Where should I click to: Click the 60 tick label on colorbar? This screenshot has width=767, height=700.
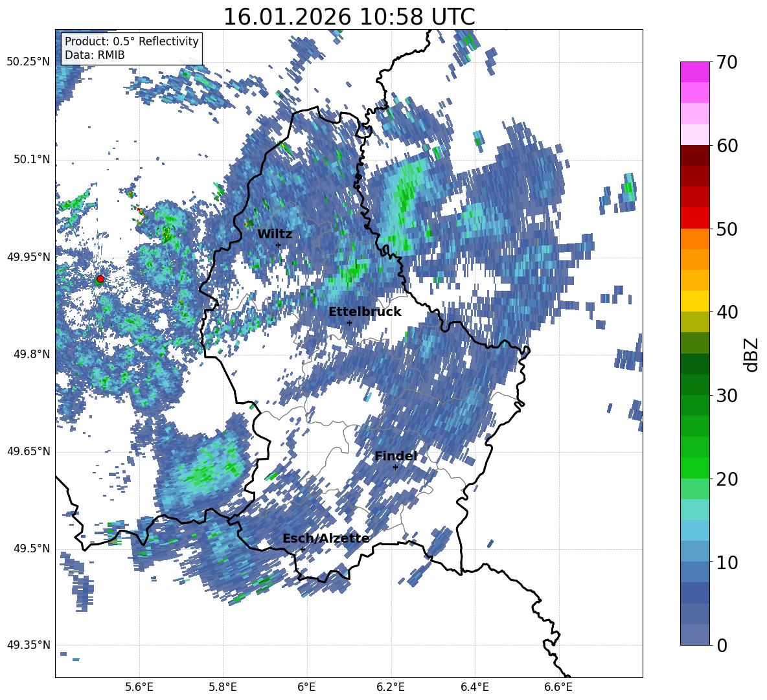point(726,146)
